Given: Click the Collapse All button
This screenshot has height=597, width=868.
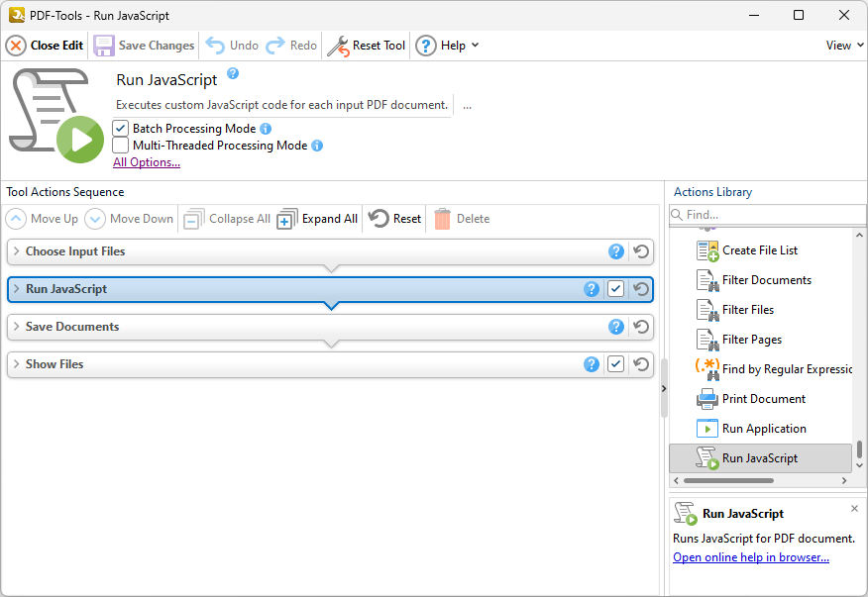Looking at the screenshot, I should [227, 219].
